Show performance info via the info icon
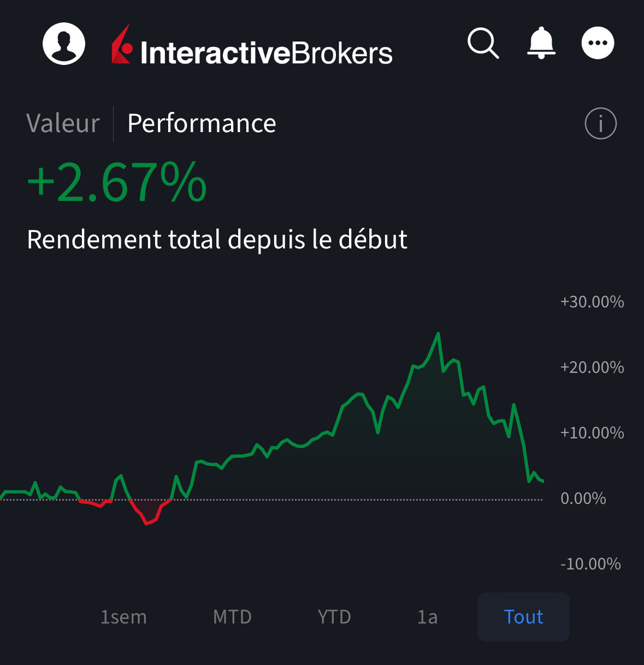644x665 pixels. [600, 124]
